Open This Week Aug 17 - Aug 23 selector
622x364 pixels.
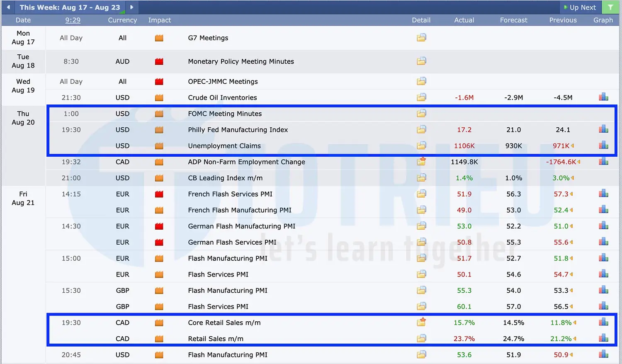pos(70,7)
